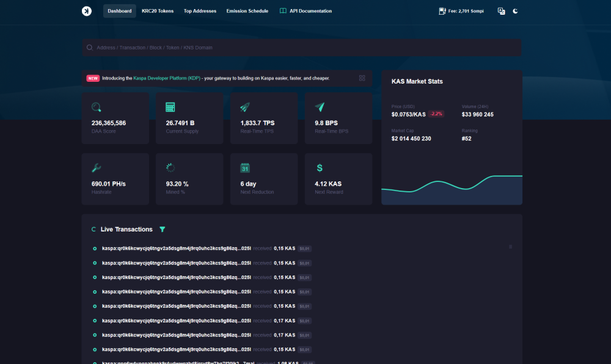Viewport: 611px width, 364px height.
Task: Select the 9.8 BPS value
Action: (326, 123)
